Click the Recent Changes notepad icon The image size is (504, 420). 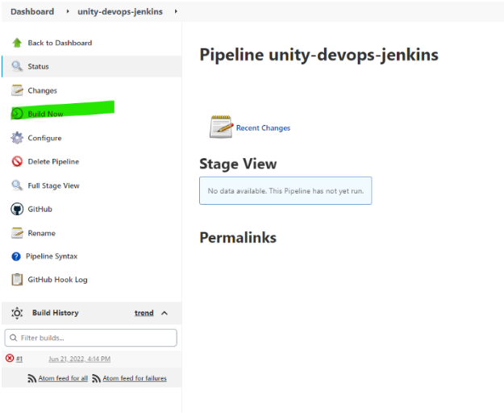pos(222,127)
